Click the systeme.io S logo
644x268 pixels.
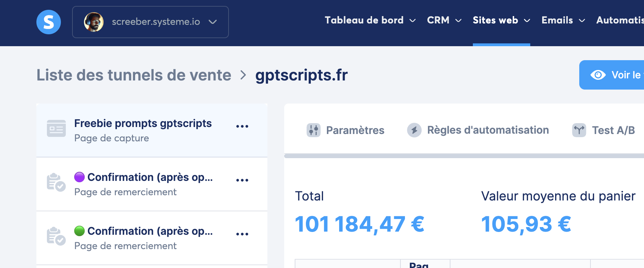tap(49, 22)
